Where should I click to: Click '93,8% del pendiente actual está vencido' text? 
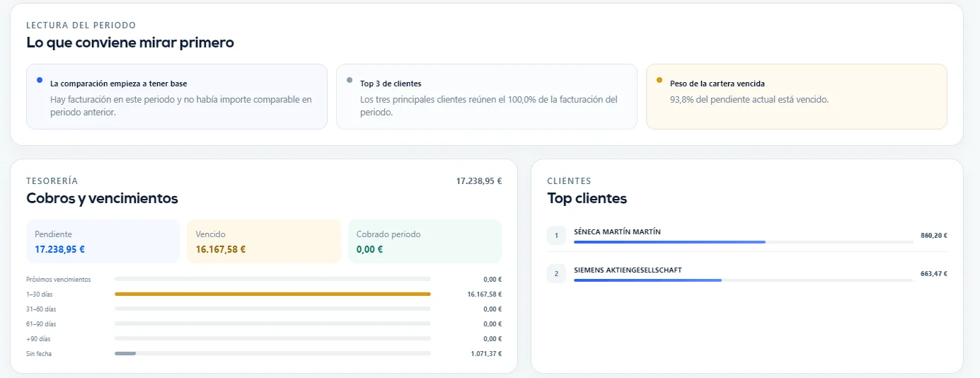(749, 100)
